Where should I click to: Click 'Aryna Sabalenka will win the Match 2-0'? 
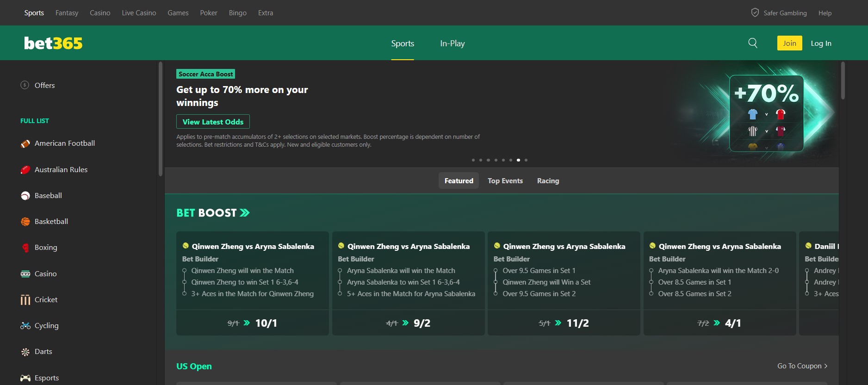[x=719, y=271]
